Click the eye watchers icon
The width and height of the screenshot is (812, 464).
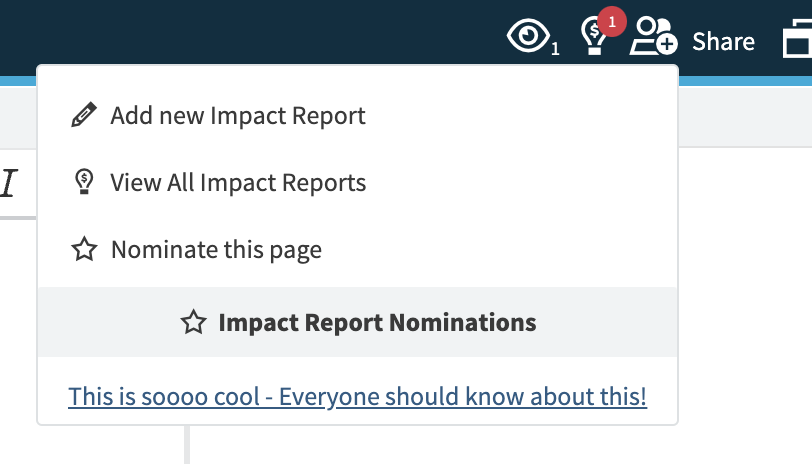pos(526,38)
